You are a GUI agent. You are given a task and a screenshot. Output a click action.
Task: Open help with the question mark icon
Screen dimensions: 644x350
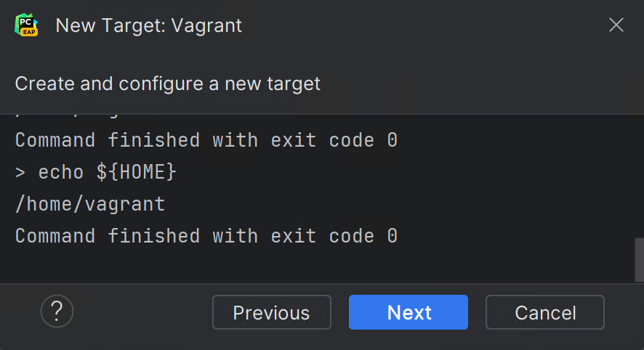point(57,312)
